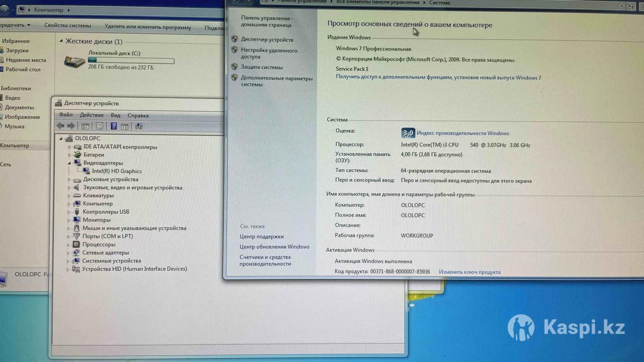Select the Контроллеры USB category icon
644x362 pixels.
tap(78, 212)
